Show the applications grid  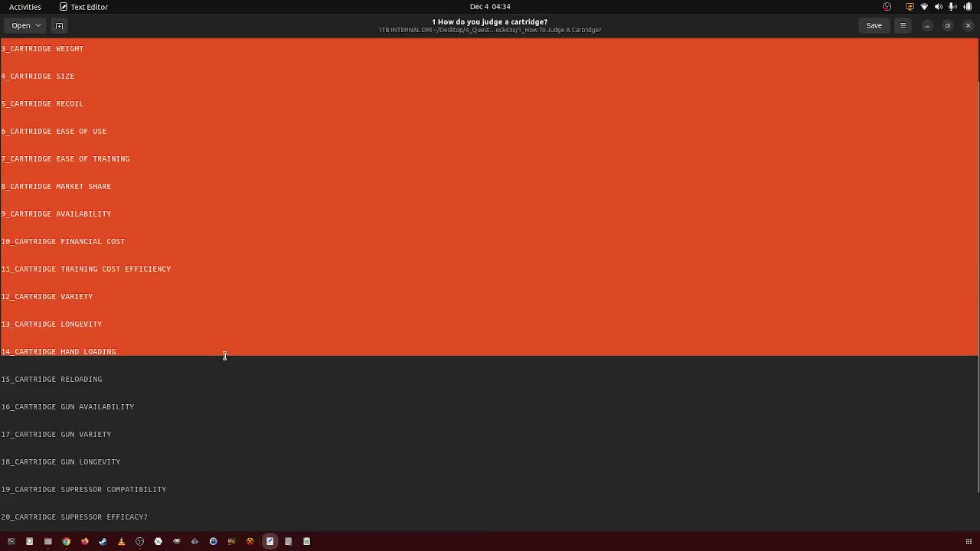click(x=969, y=541)
